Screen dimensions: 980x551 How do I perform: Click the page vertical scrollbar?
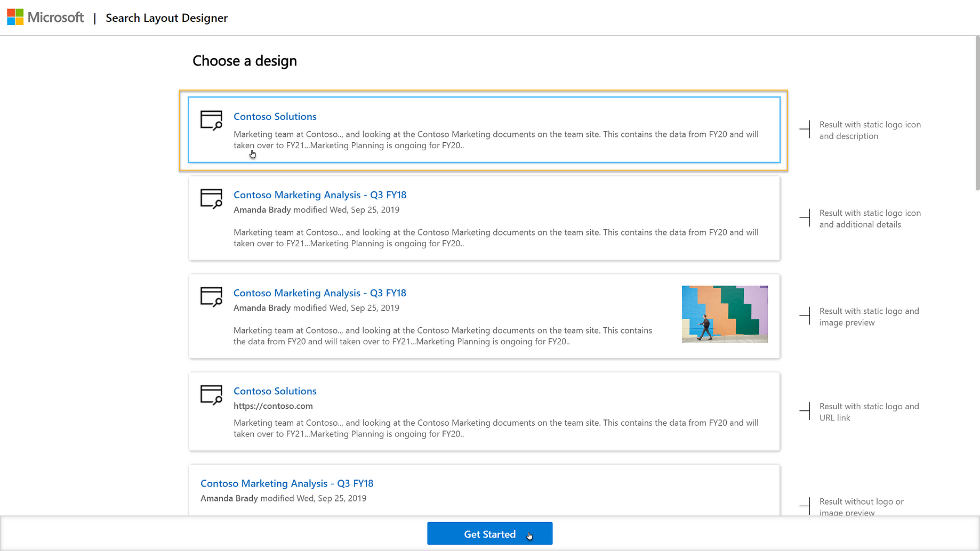pyautogui.click(x=977, y=113)
